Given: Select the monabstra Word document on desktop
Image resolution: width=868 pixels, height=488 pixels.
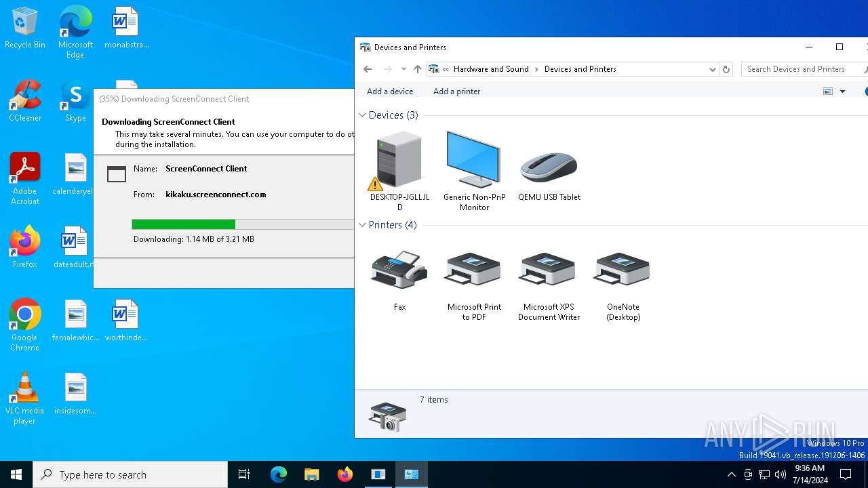Looking at the screenshot, I should coord(126,28).
